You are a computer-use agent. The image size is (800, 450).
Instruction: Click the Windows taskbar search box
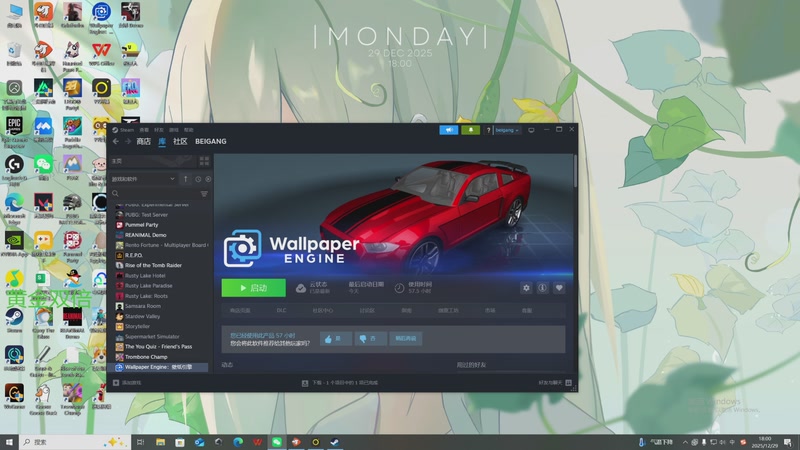click(74, 442)
